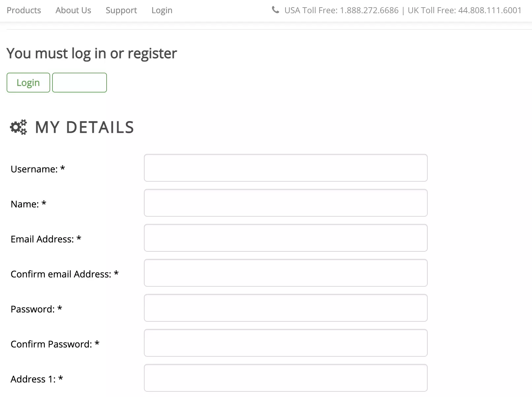Click the Password entry box
Screen dimensions: 532x397
tap(285, 308)
